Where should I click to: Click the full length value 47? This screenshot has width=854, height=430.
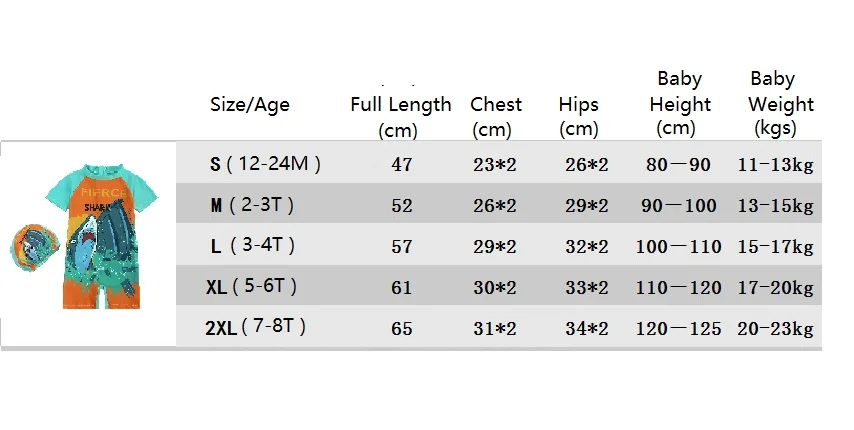(x=402, y=165)
